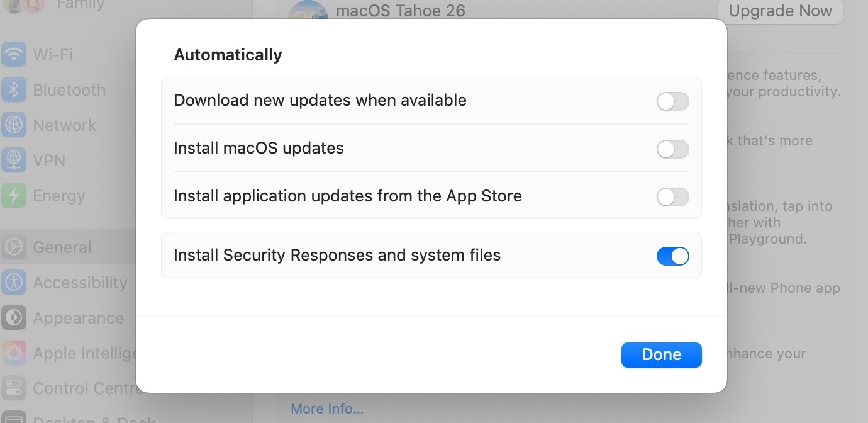
Task: Click the Upgrade Now button
Action: tap(780, 11)
